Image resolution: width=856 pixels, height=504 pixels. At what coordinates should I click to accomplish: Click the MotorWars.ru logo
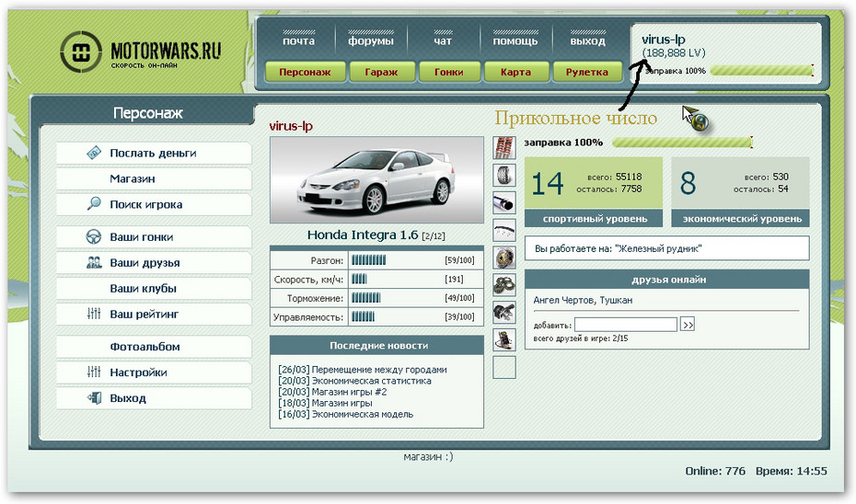click(140, 53)
